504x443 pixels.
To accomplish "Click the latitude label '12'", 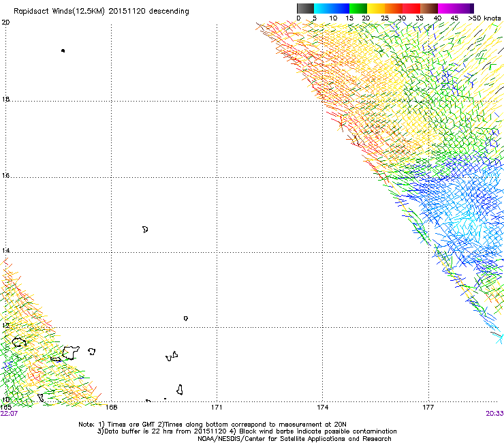I will click(x=5, y=325).
